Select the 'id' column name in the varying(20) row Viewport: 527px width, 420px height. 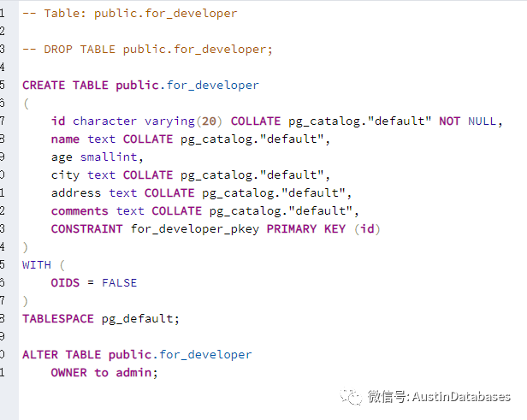[58, 121]
